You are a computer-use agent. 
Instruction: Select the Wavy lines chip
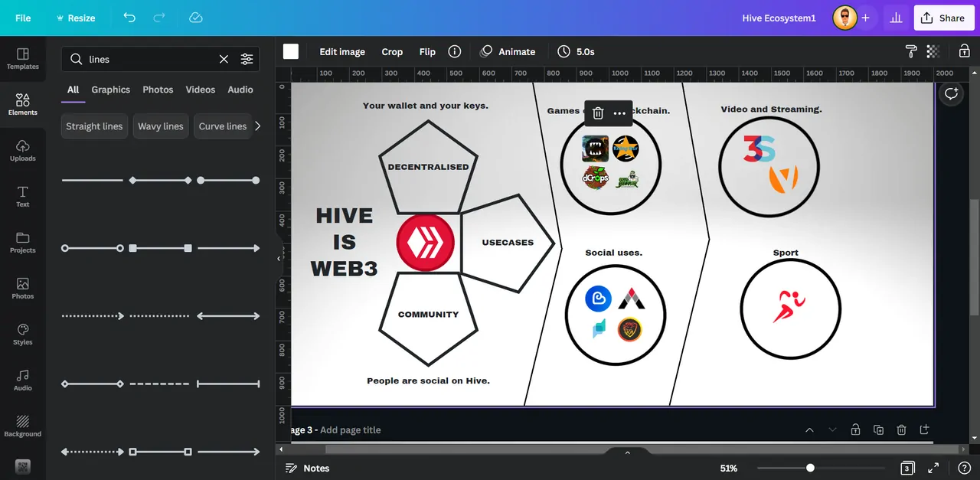click(161, 126)
